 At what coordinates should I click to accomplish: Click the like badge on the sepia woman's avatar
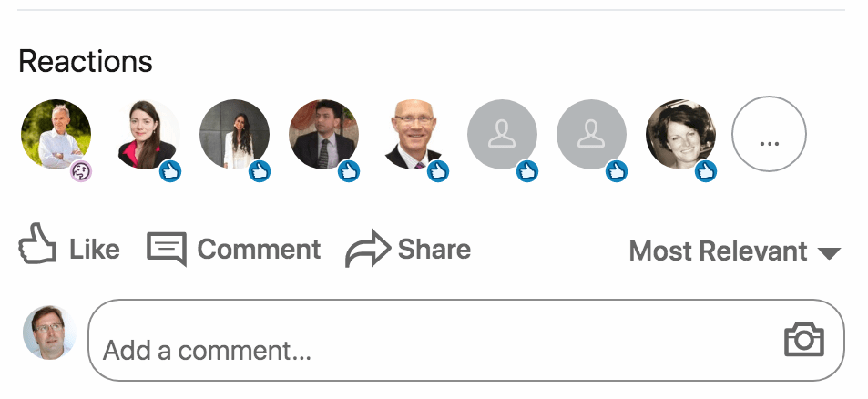pyautogui.click(x=706, y=171)
